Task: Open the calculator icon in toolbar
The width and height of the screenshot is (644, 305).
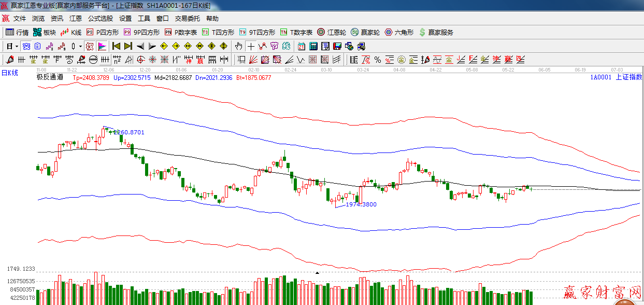Action: click(313, 46)
